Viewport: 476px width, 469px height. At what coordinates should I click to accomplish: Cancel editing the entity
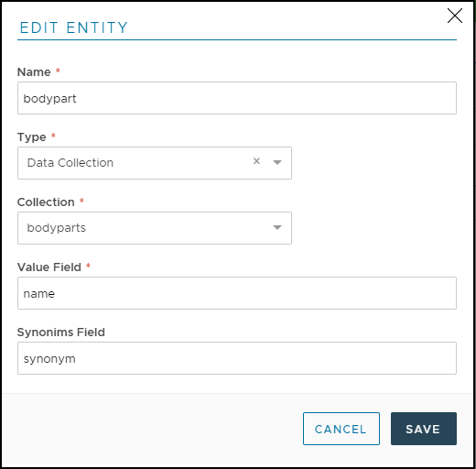341,429
